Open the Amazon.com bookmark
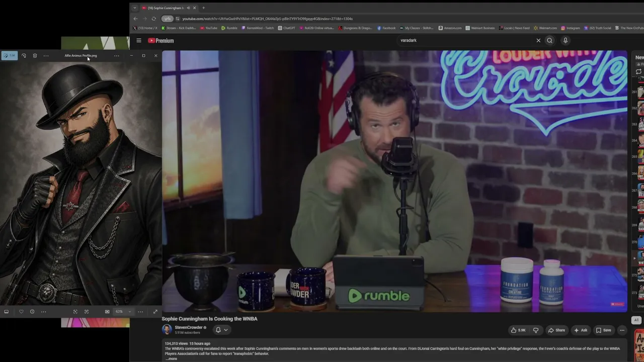644x362 pixels. [x=450, y=28]
